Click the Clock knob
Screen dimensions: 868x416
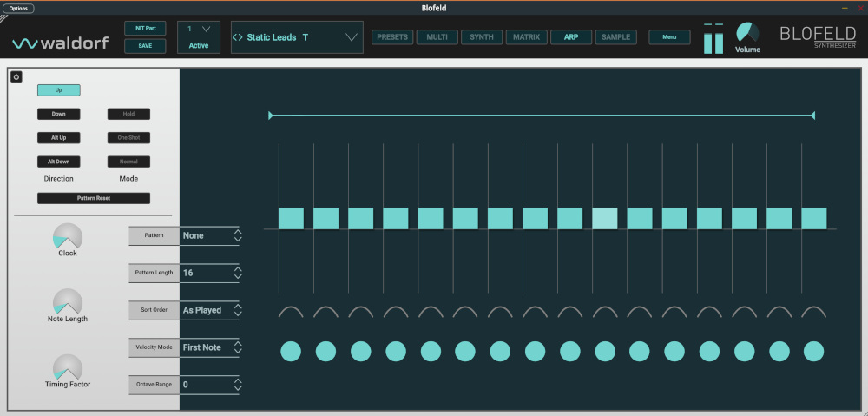pyautogui.click(x=68, y=236)
